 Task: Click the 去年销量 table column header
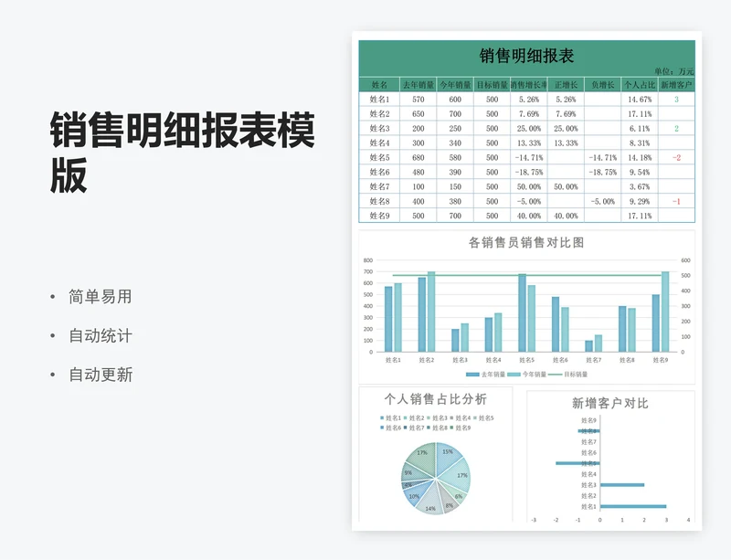[x=418, y=85]
